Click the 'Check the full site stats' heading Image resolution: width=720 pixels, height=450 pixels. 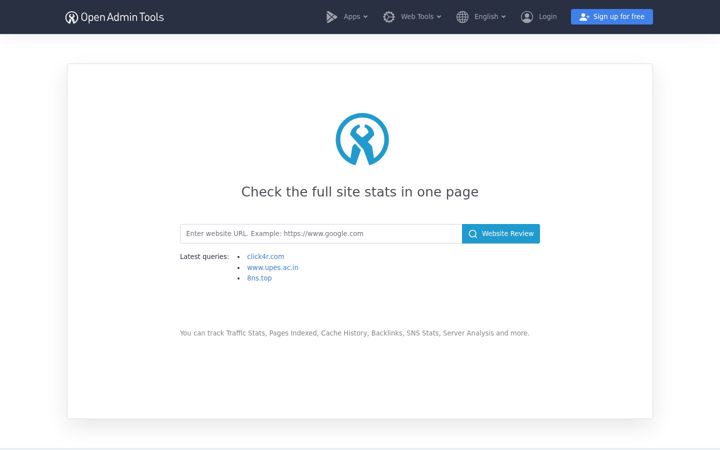pos(360,192)
